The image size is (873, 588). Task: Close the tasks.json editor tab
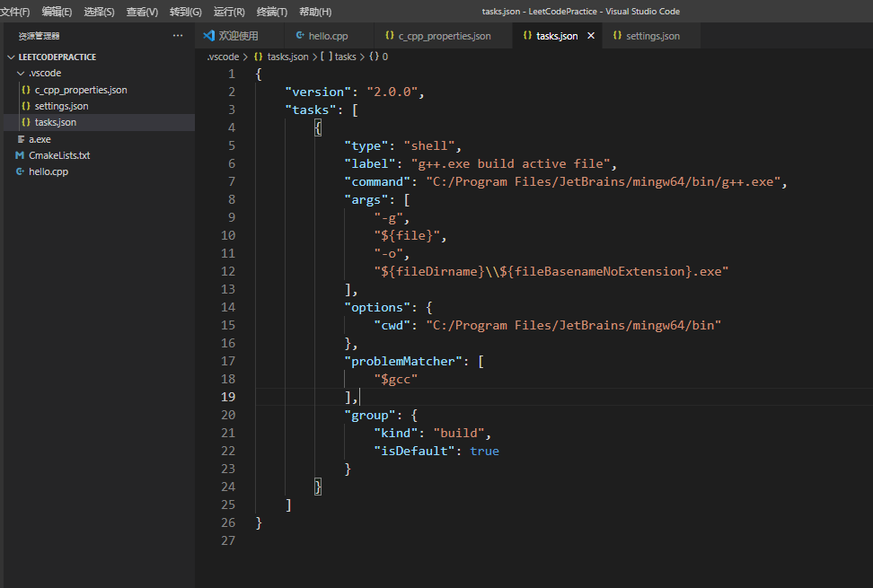tap(590, 37)
